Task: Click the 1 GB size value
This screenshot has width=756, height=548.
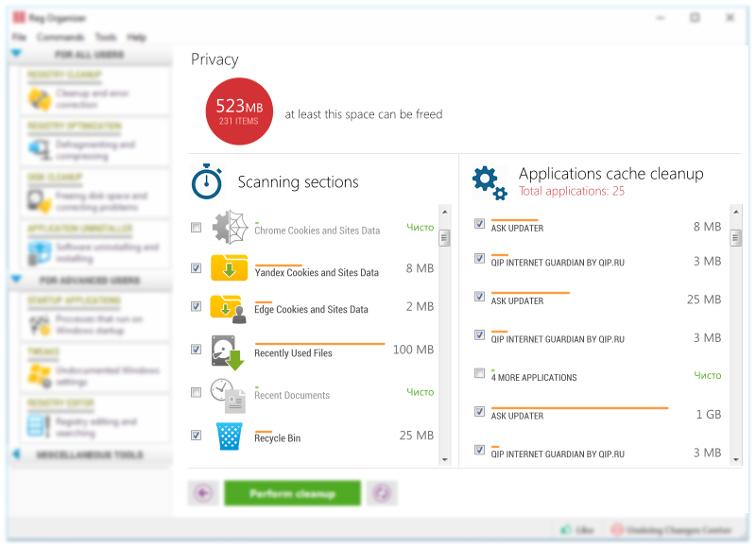Action: click(x=708, y=415)
